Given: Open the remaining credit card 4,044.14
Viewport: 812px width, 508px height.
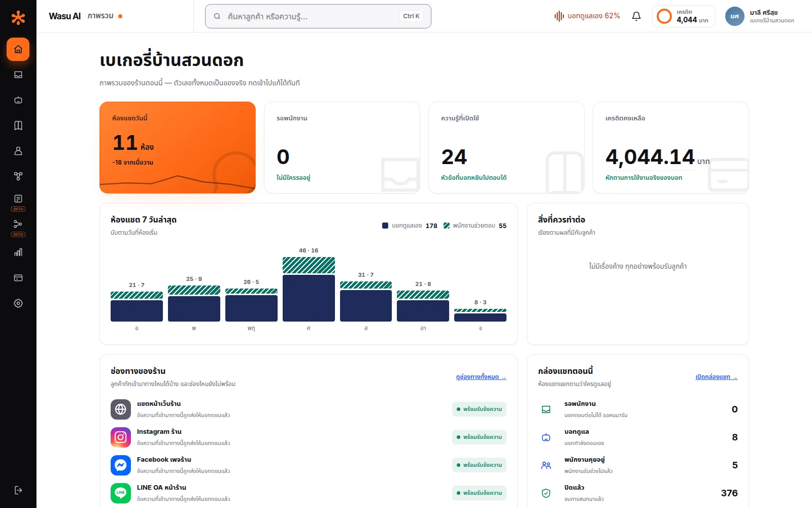Looking at the screenshot, I should coord(671,147).
